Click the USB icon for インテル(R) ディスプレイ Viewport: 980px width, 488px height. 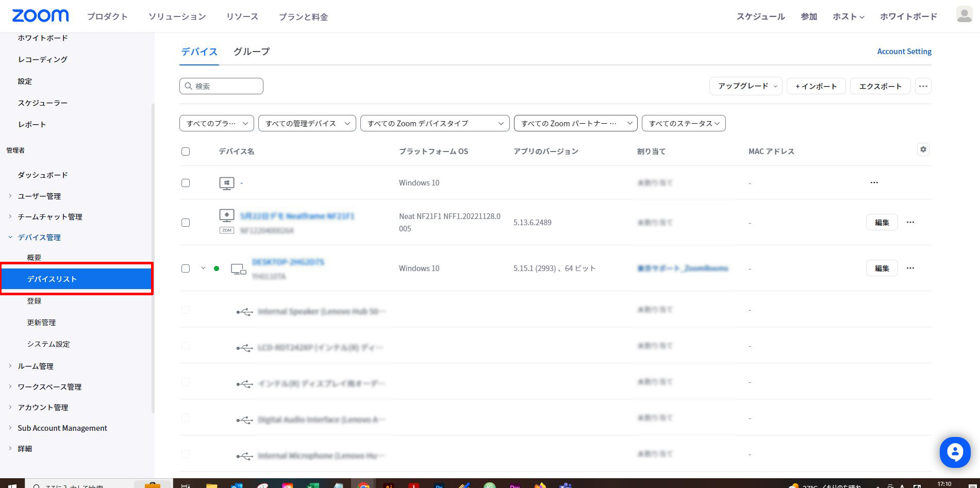pos(244,384)
